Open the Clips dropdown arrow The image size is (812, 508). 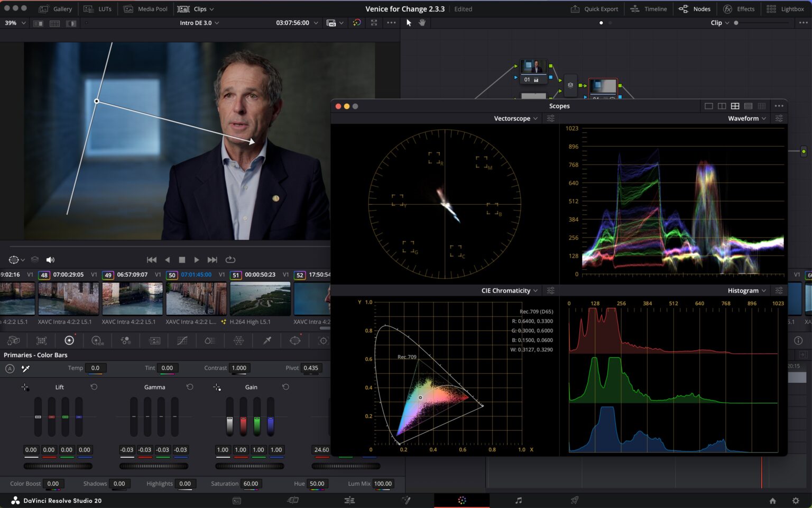tap(211, 9)
